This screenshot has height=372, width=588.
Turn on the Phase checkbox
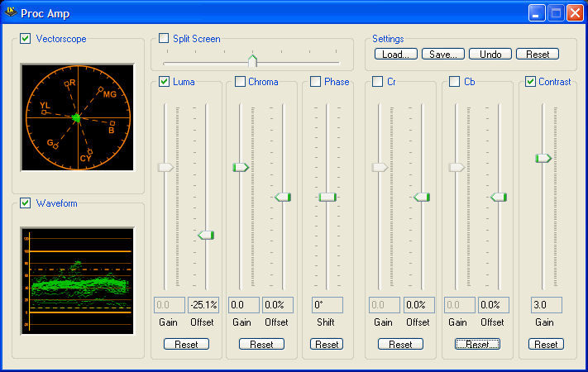(316, 82)
